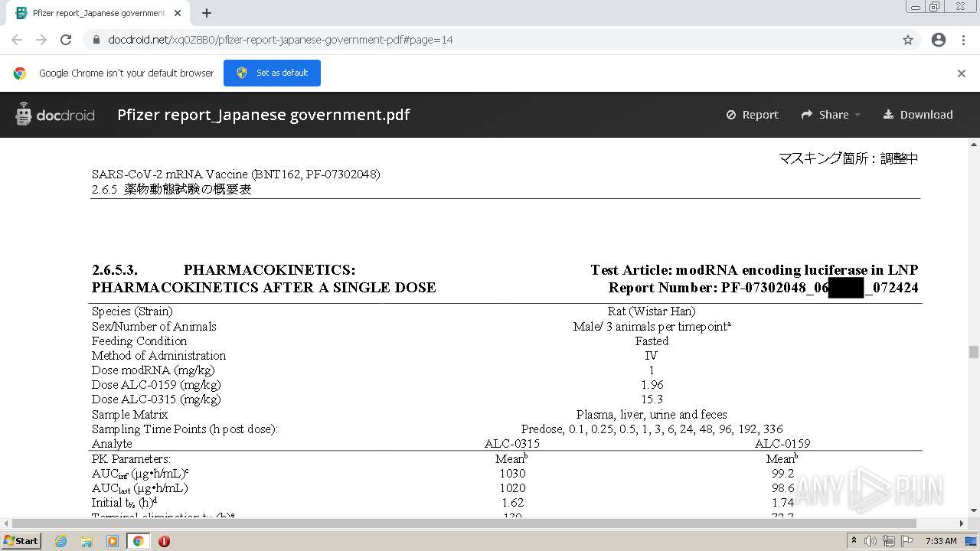Click the browser back arrow

tap(17, 40)
